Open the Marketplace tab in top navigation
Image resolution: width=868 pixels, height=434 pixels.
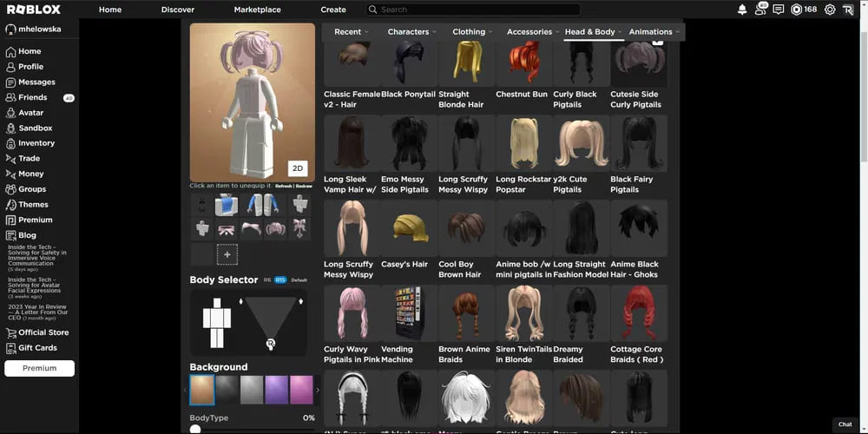[257, 10]
